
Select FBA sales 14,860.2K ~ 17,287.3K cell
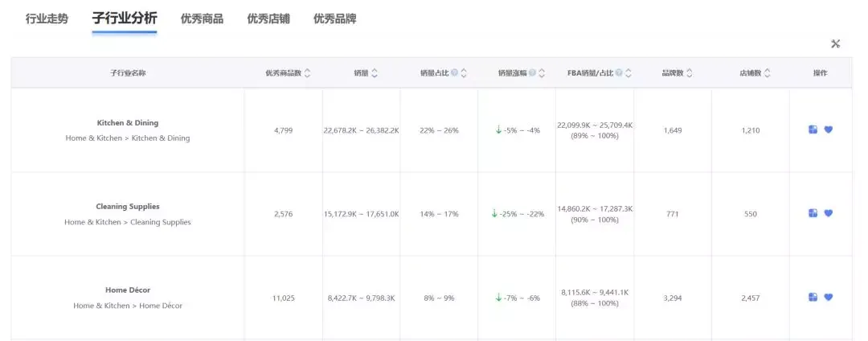click(595, 214)
